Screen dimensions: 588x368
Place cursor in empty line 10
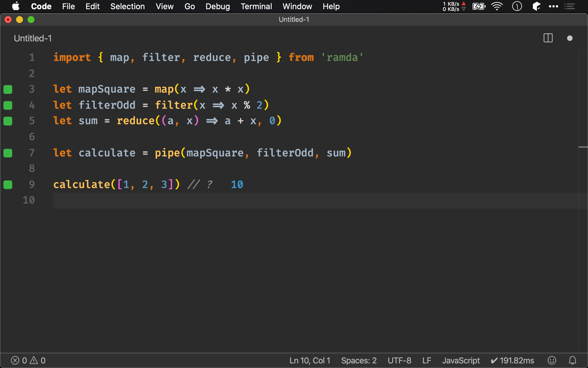point(315,200)
